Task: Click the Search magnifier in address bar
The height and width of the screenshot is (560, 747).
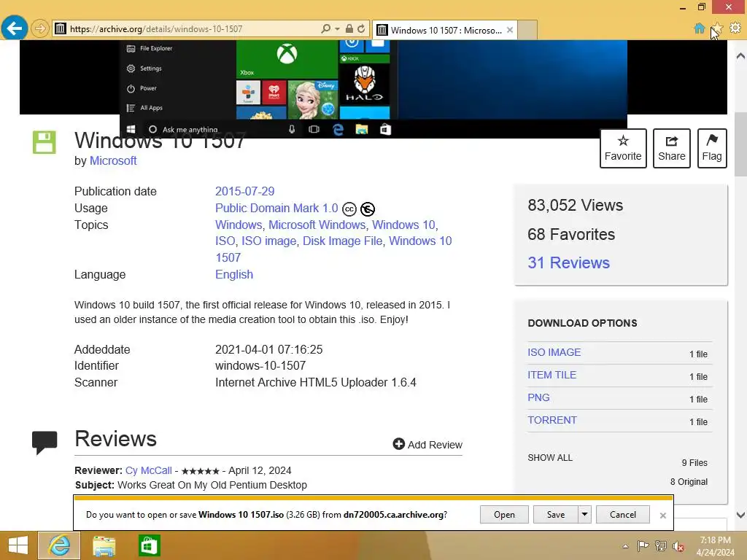Action: pos(326,28)
